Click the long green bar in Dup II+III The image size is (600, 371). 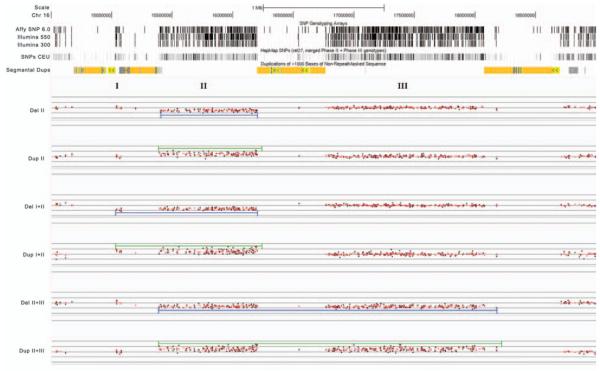click(x=330, y=343)
